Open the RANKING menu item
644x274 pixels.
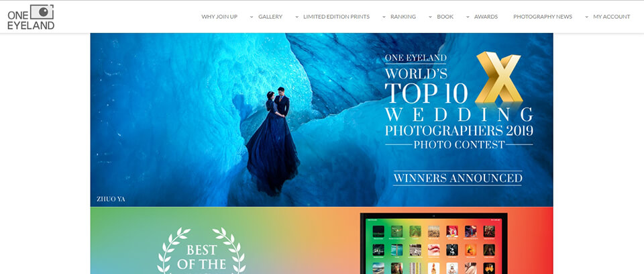[x=403, y=17]
